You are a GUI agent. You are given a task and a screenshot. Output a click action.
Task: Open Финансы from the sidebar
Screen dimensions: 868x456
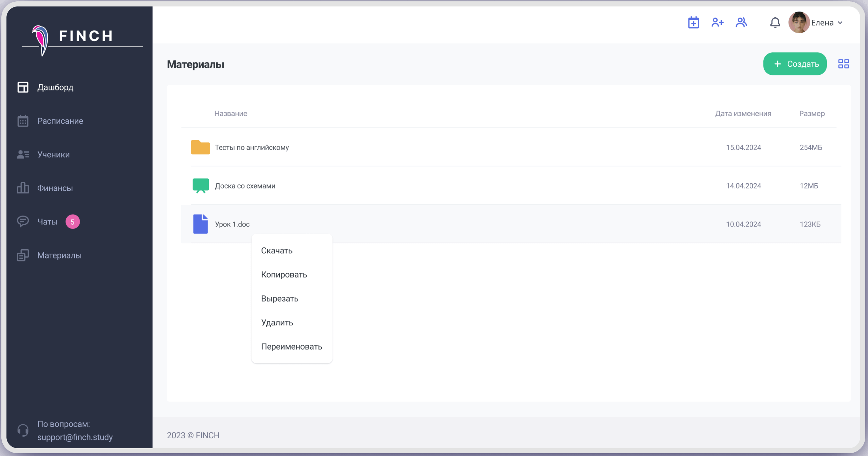click(55, 188)
